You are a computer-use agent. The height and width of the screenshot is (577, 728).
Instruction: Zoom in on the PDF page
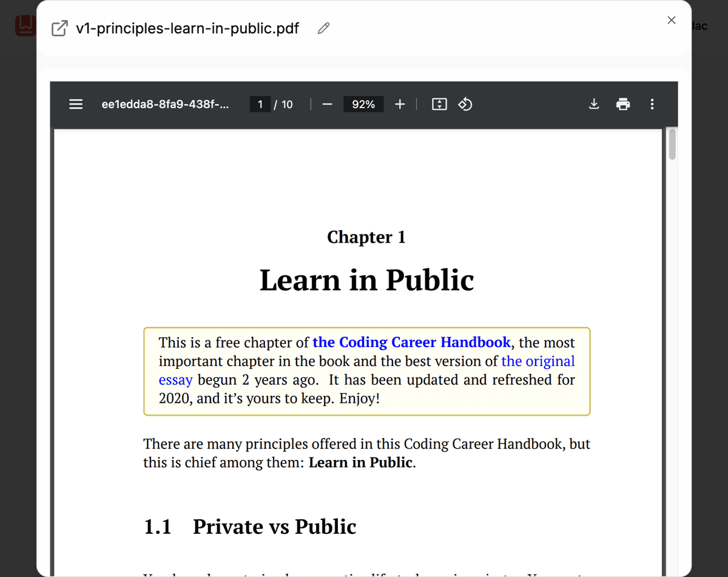[x=400, y=104]
